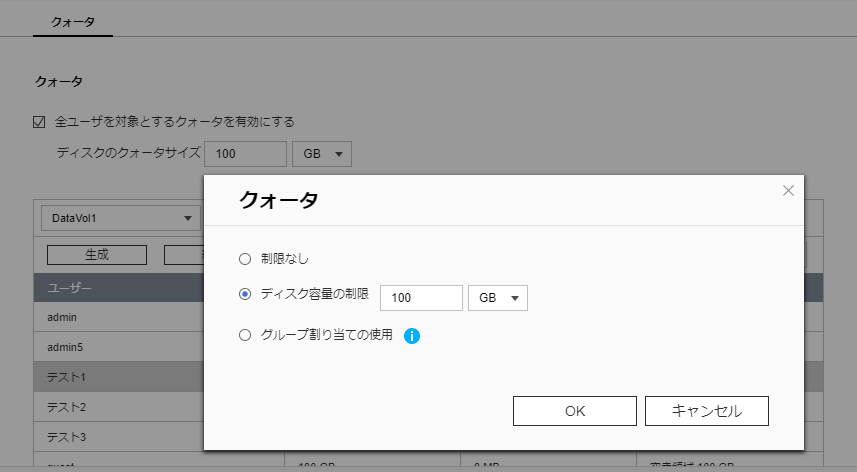This screenshot has height=472, width=857.
Task: Close the クォータ dialog with the X
Action: click(x=788, y=191)
